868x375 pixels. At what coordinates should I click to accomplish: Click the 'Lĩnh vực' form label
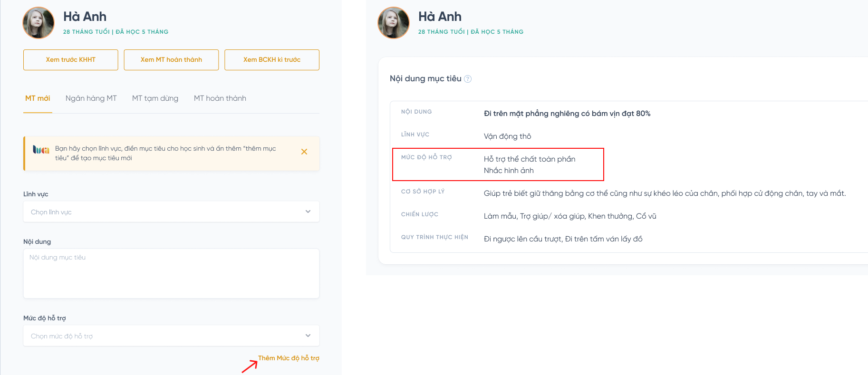tap(36, 194)
